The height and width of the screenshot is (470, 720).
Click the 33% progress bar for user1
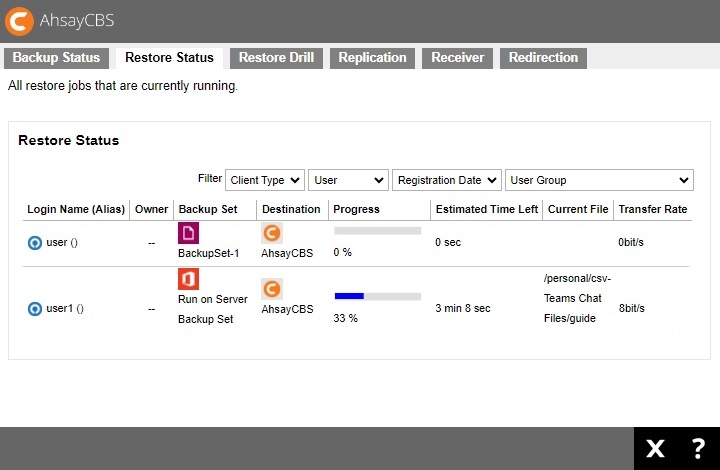pos(377,296)
